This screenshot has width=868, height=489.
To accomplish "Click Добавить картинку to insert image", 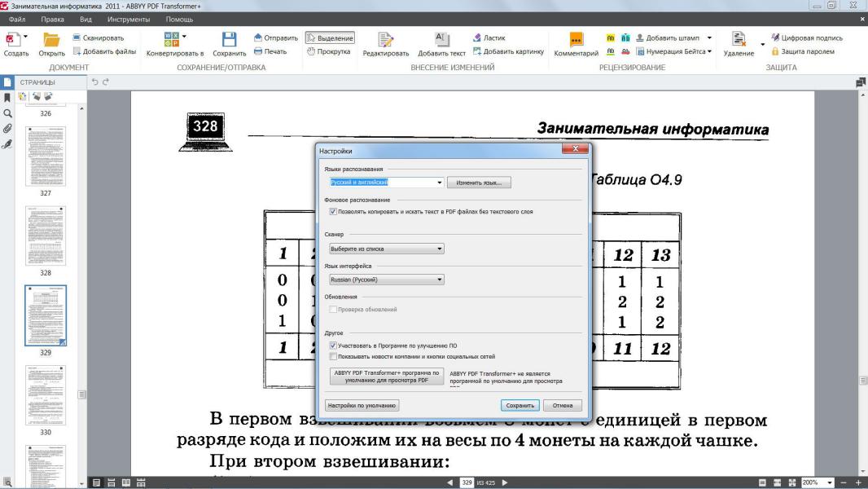I will click(508, 51).
